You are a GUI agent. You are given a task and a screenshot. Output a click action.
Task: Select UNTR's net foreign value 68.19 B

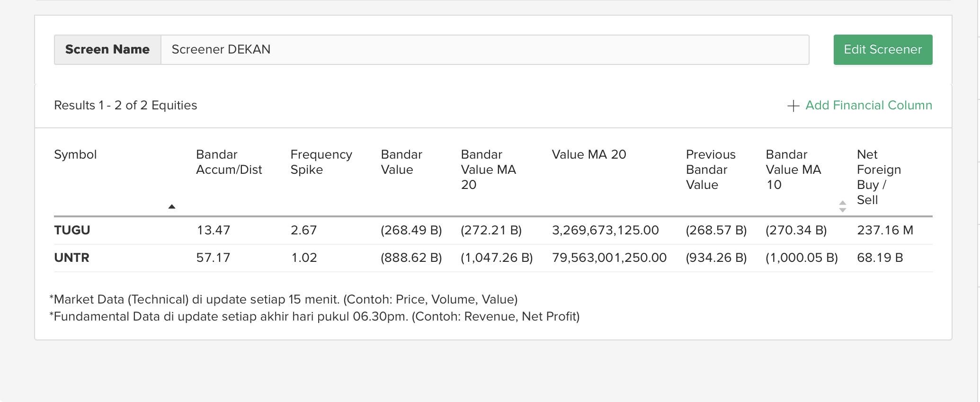coord(880,258)
